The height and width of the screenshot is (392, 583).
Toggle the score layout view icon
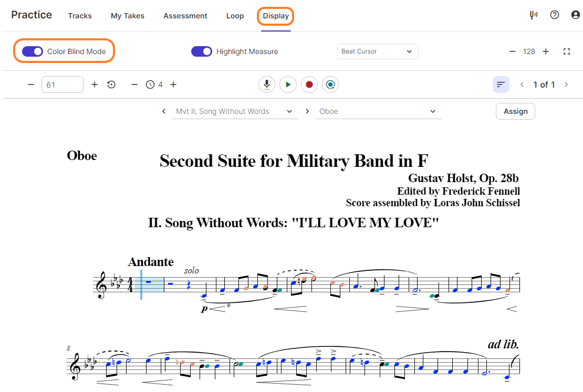point(501,84)
